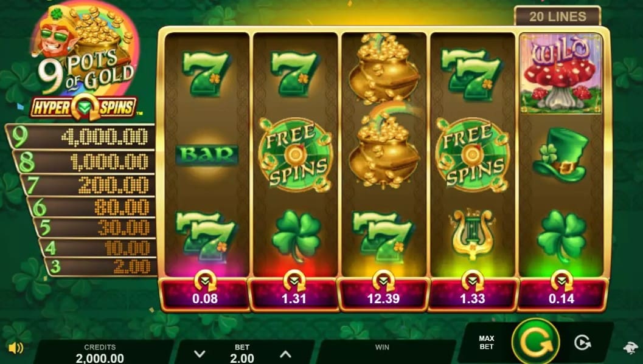Select the 3 pots 2.00 paytable row

101,267
